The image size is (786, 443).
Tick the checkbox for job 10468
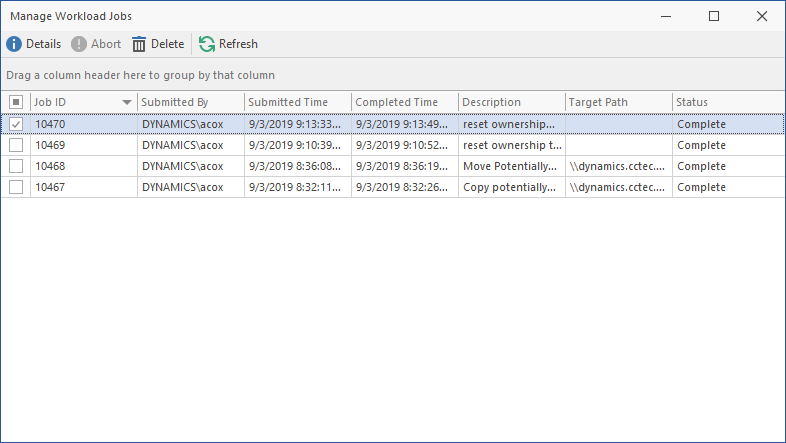16,166
